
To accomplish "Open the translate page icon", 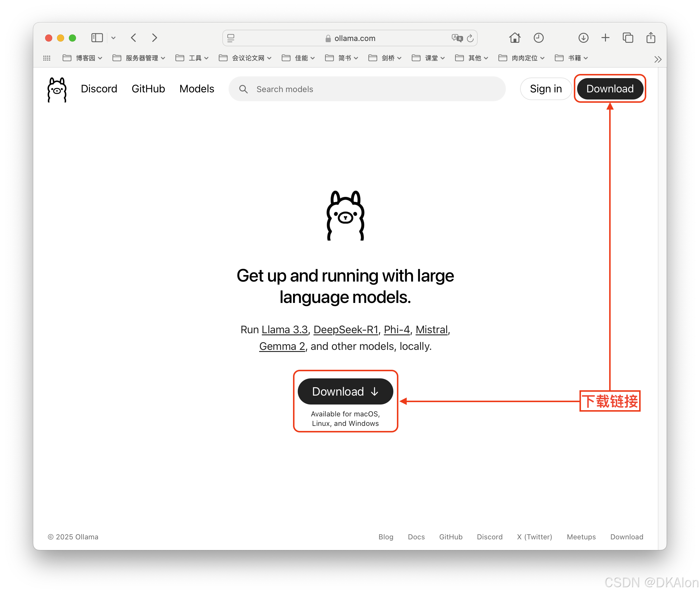I will click(457, 38).
